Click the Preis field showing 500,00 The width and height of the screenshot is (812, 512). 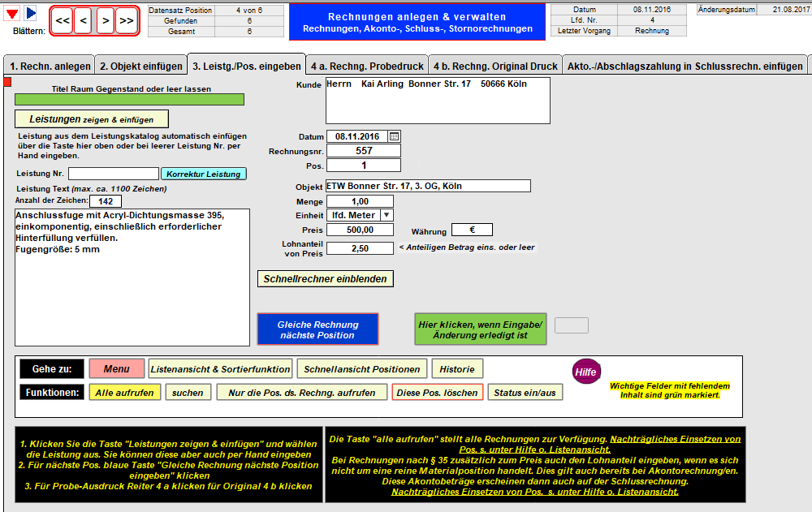(x=360, y=230)
